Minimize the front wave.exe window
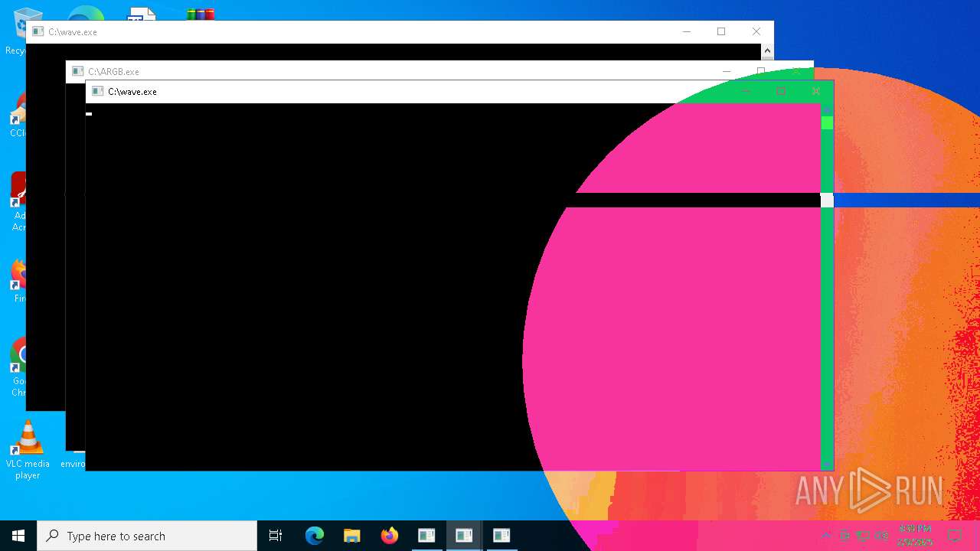Screen dimensions: 980x551 (746, 91)
